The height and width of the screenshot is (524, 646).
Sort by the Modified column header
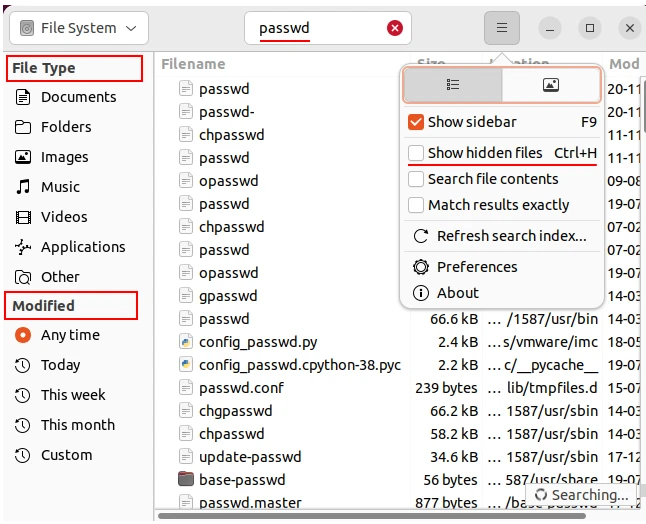click(624, 64)
